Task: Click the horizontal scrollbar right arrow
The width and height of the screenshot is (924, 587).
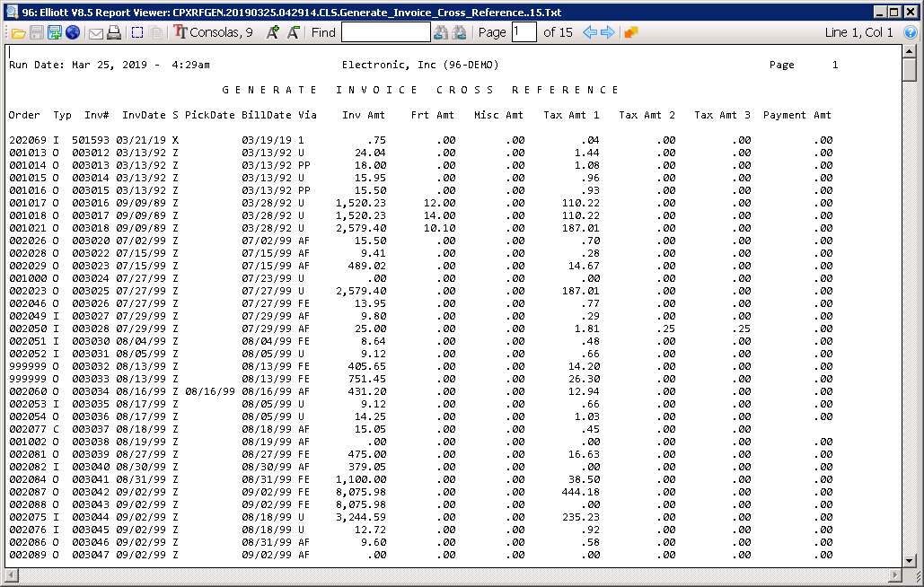Action: coord(896,574)
